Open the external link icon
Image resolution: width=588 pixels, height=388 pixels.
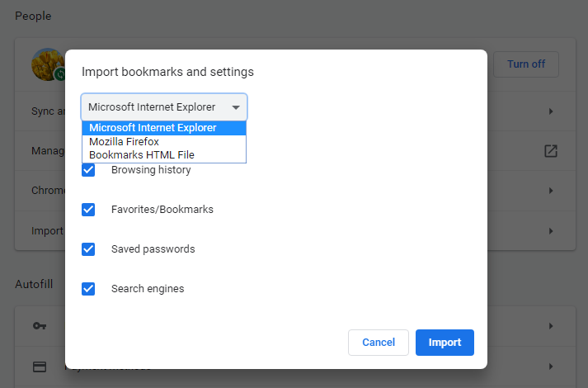tap(551, 151)
